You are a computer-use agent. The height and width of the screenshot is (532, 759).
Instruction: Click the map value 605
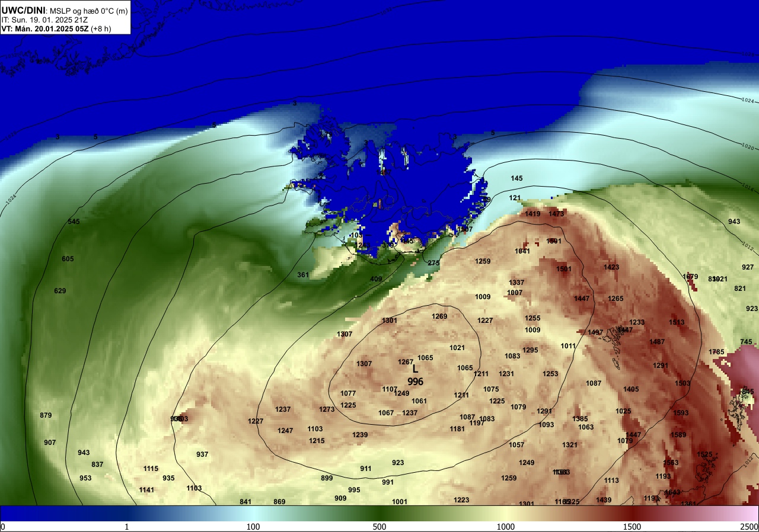[68, 259]
